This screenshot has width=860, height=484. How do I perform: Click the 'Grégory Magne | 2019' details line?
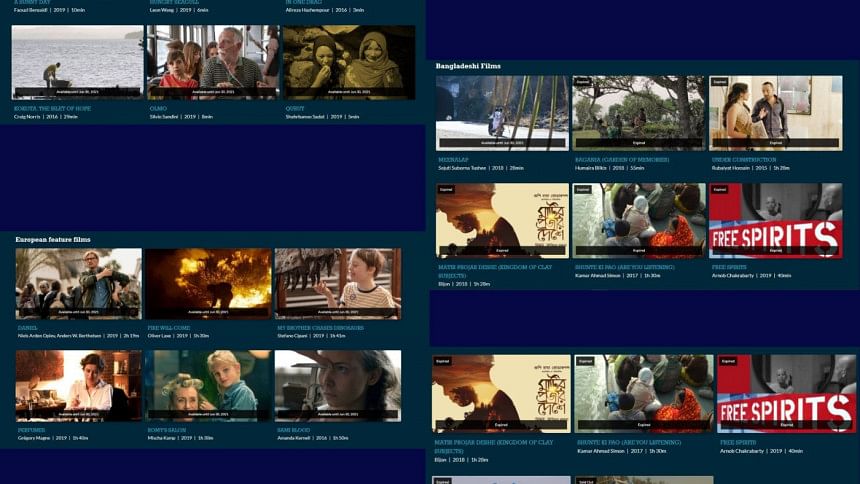click(x=53, y=438)
